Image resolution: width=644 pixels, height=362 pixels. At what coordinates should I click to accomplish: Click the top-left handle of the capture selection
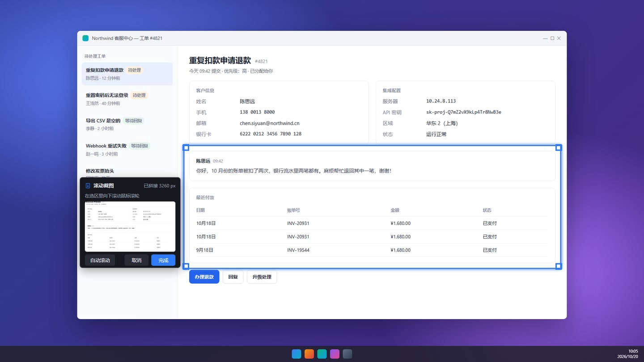[x=186, y=147]
